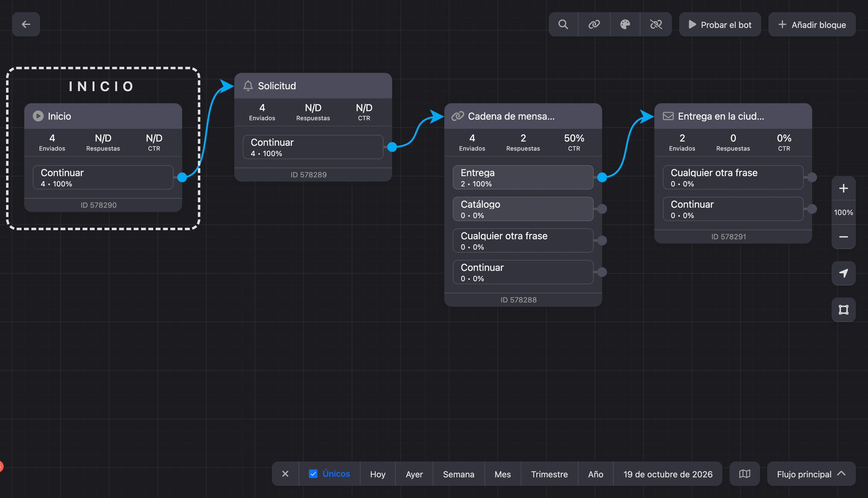Click the link chain icon in toolbar
Screen dimensions: 868x498
594,24
